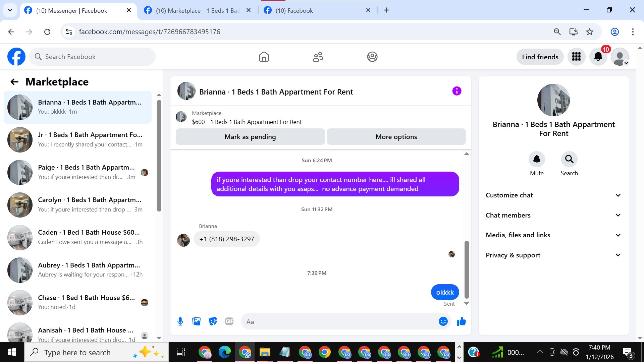Click the Mark as pending button
This screenshot has height=362, width=644.
[250, 137]
